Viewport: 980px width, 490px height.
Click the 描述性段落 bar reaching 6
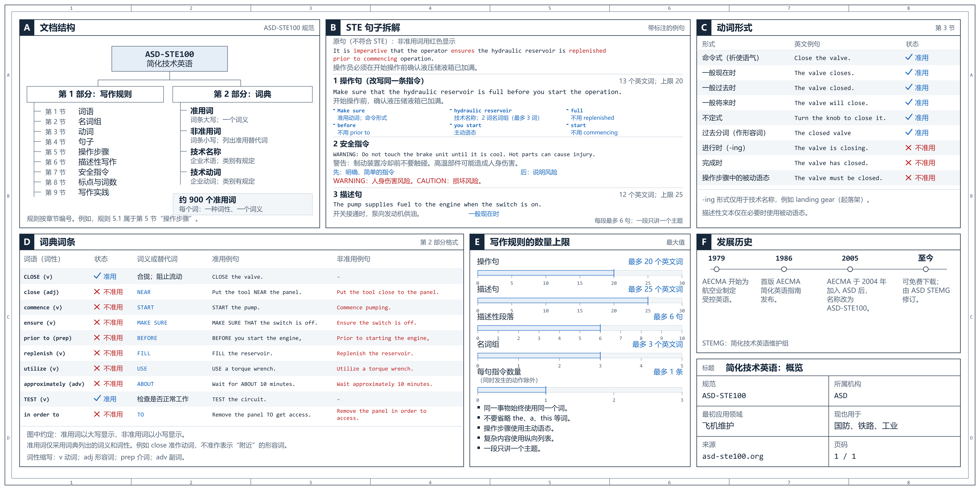539,328
